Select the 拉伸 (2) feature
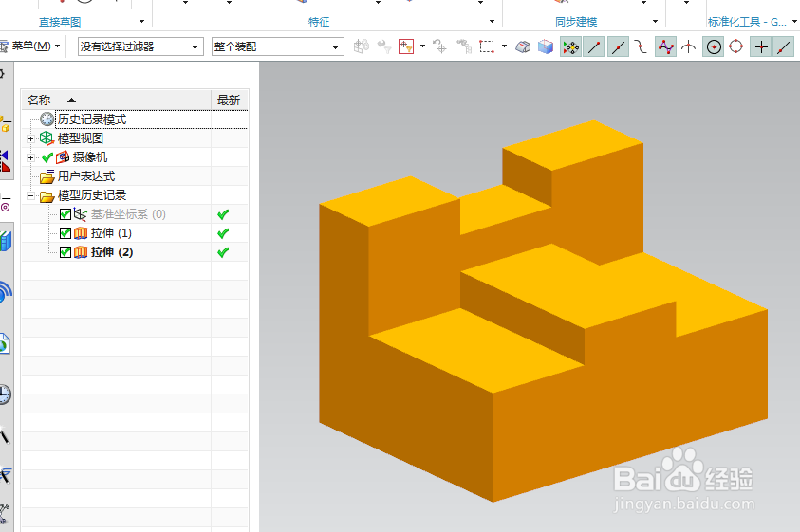800x532 pixels. [112, 252]
